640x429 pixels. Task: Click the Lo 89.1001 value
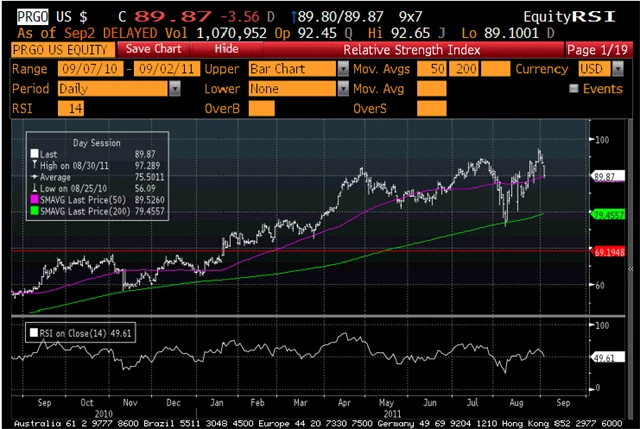point(511,33)
